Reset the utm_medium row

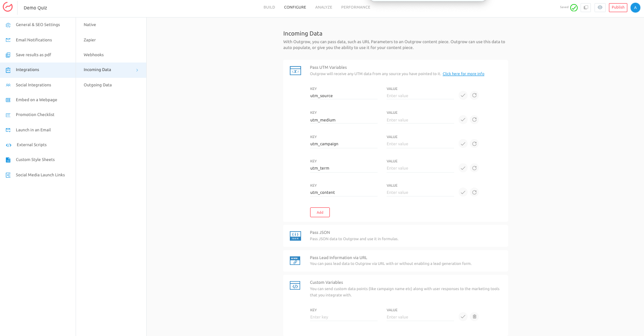[474, 120]
